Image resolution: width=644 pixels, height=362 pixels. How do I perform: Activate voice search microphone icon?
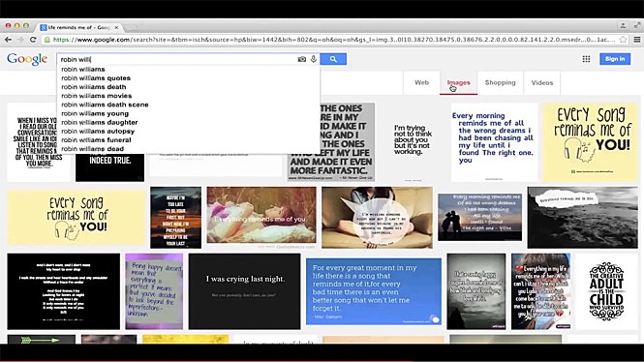pyautogui.click(x=314, y=59)
